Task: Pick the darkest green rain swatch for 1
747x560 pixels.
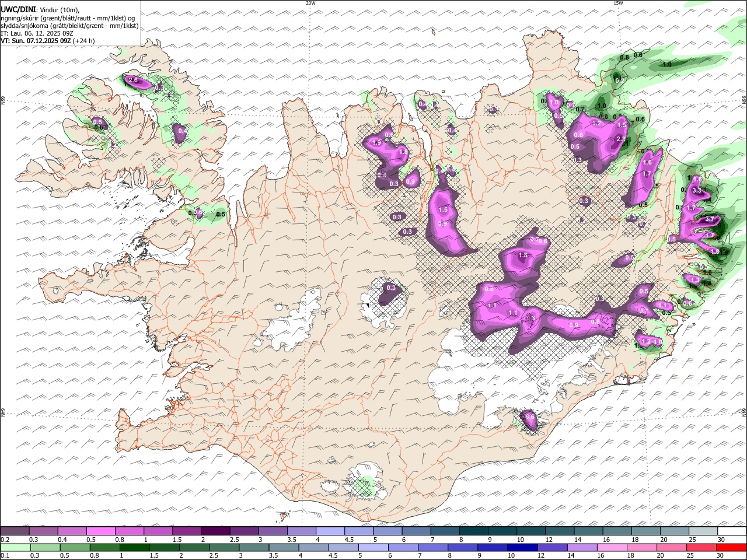Action: coord(134,548)
